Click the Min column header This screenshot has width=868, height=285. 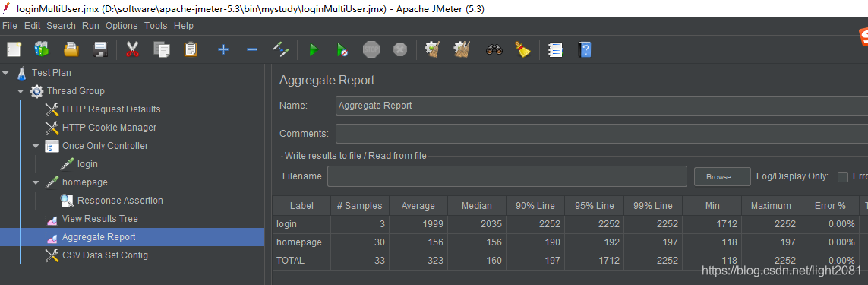tap(712, 206)
